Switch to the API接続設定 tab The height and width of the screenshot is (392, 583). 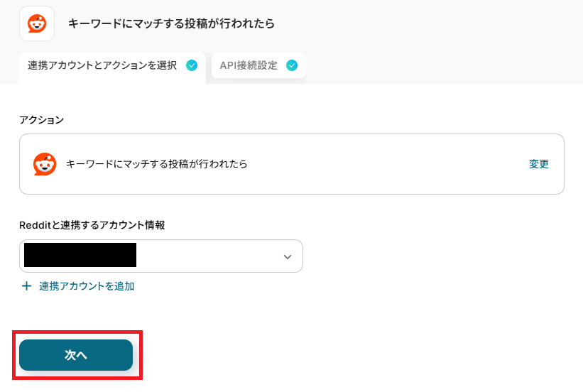pos(258,65)
